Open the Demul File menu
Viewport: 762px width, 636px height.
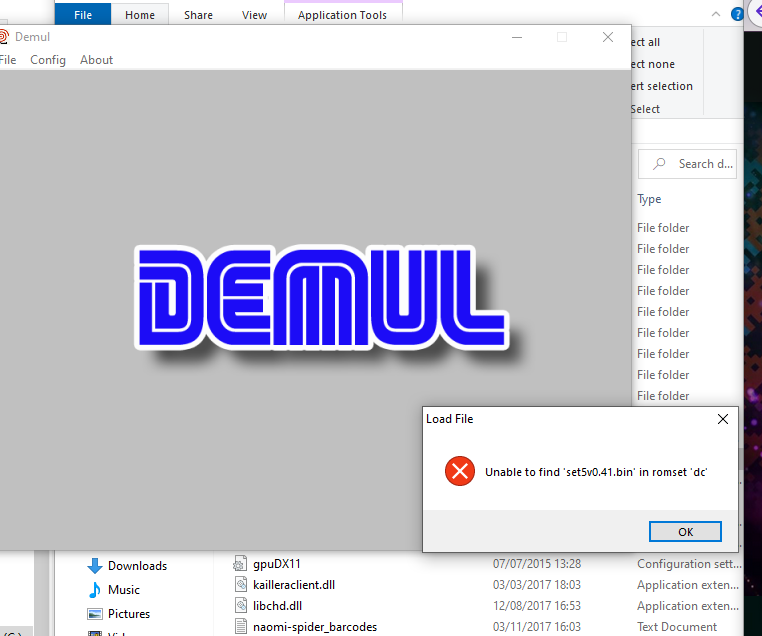tap(8, 60)
